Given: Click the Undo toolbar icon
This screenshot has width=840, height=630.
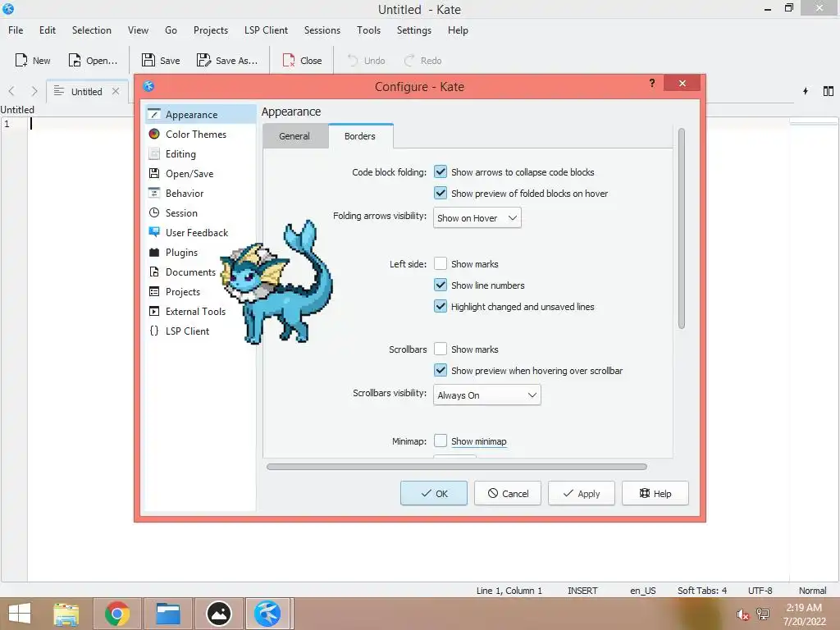Looking at the screenshot, I should [353, 60].
